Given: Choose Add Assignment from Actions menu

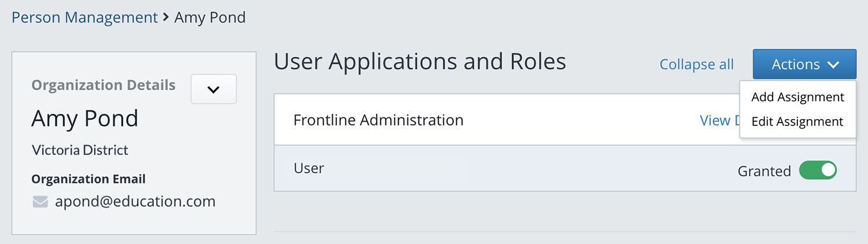Looking at the screenshot, I should (797, 97).
